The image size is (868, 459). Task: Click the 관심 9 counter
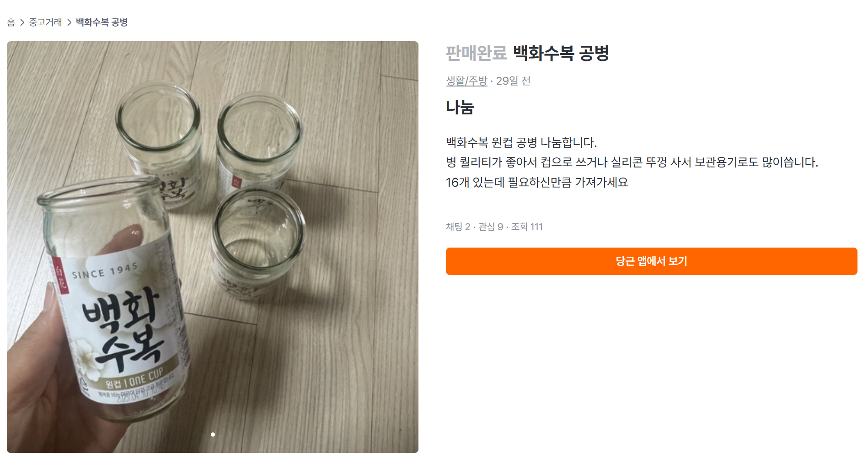pyautogui.click(x=491, y=227)
